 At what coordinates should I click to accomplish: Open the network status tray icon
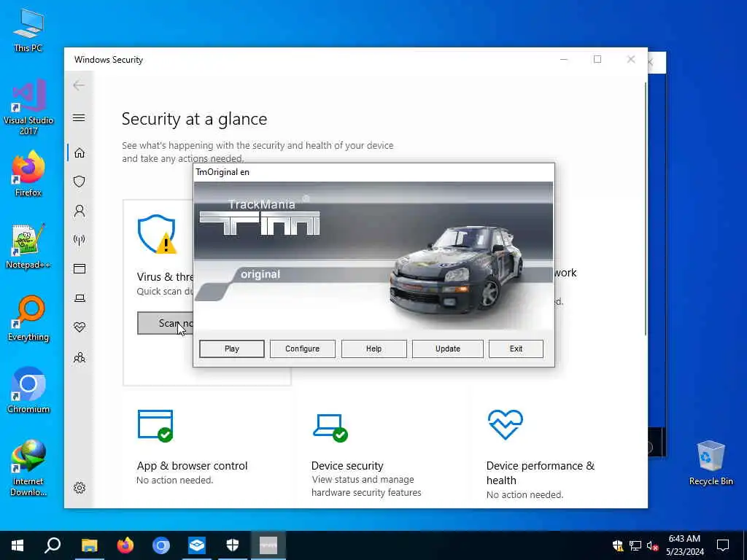point(635,545)
